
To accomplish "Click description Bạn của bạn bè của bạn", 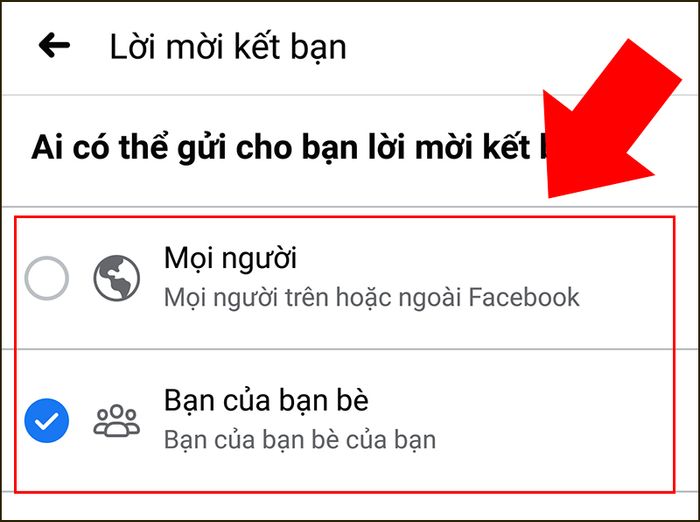I will pyautogui.click(x=300, y=440).
